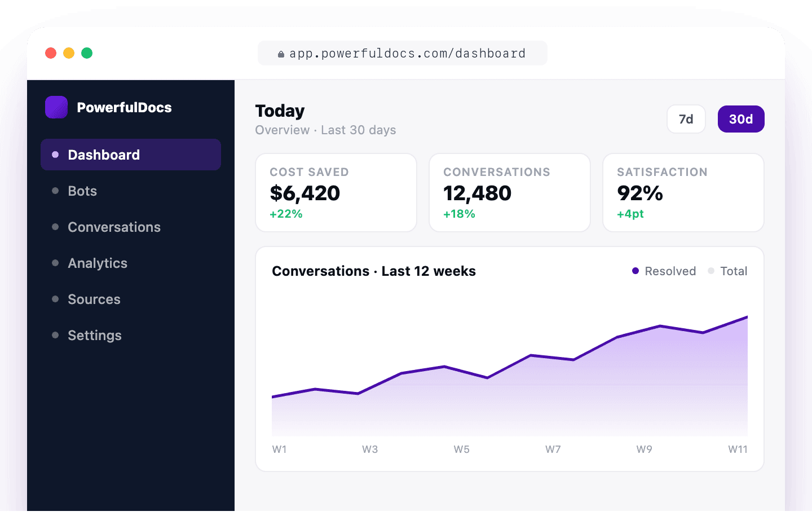This screenshot has height=520, width=812.
Task: Click the Today heading
Action: click(x=280, y=111)
